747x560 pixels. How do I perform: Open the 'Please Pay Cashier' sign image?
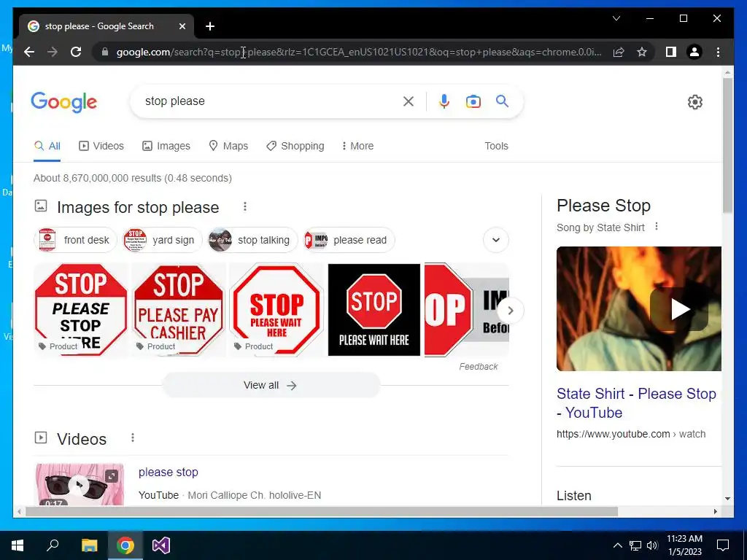179,309
